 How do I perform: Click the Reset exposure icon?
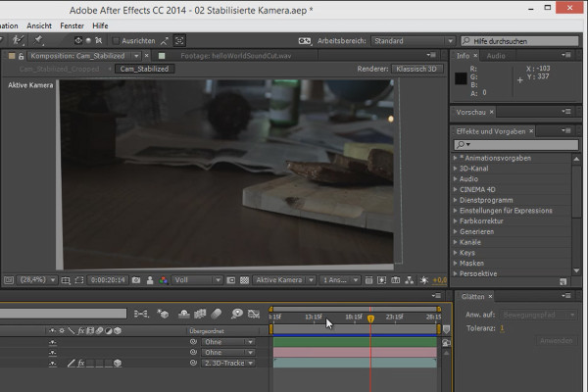tap(423, 280)
